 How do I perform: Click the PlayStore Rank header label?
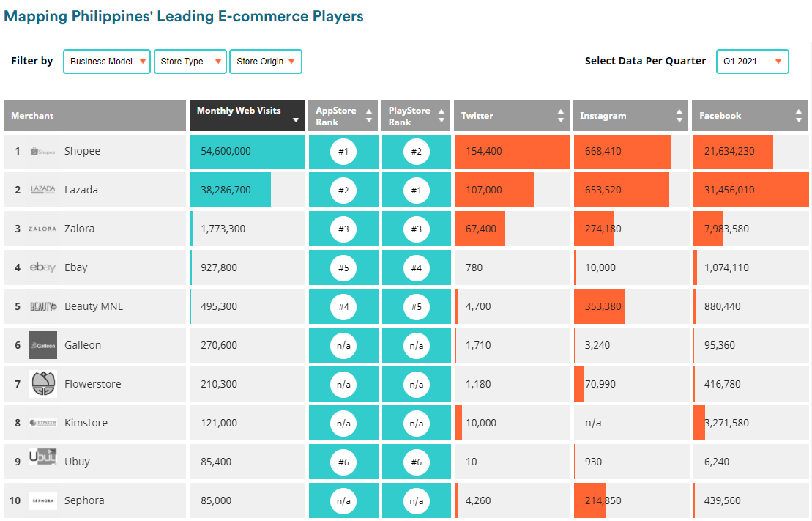(409, 116)
